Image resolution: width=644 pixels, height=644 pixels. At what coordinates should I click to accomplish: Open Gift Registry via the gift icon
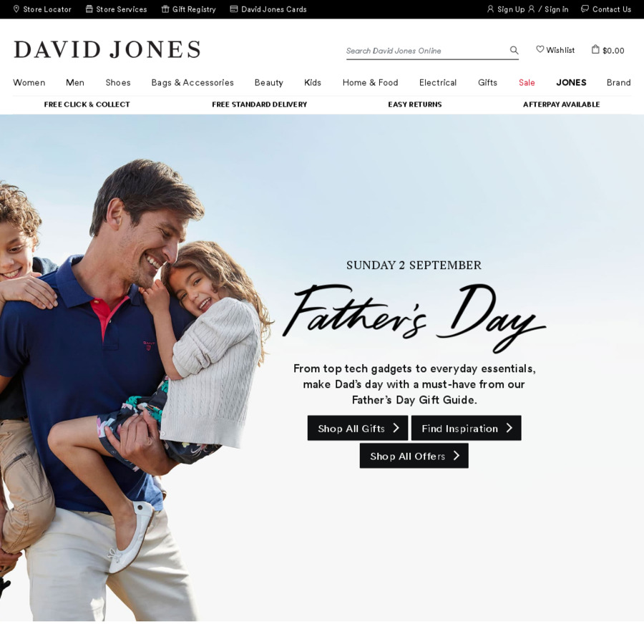point(165,9)
